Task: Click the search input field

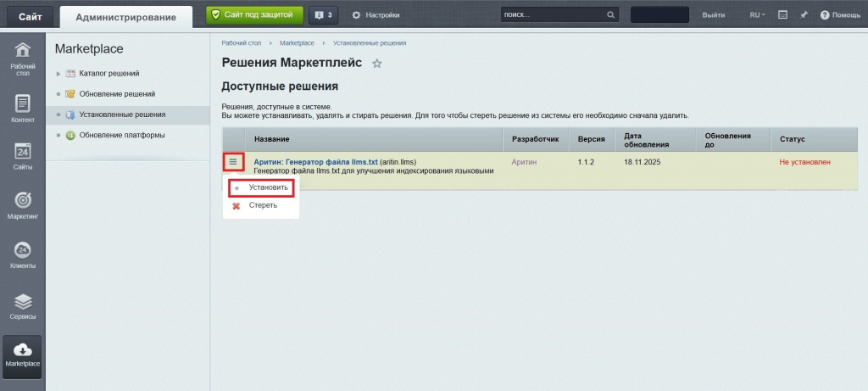Action: (552, 15)
